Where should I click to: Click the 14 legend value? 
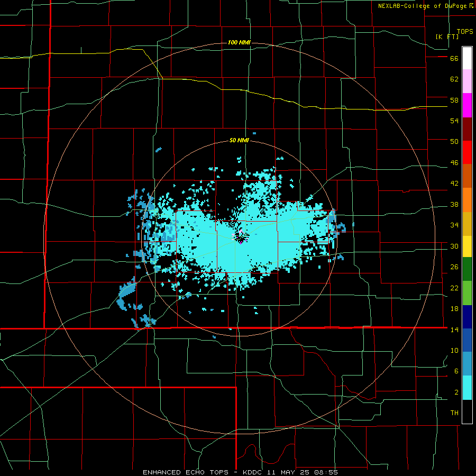pos(454,329)
